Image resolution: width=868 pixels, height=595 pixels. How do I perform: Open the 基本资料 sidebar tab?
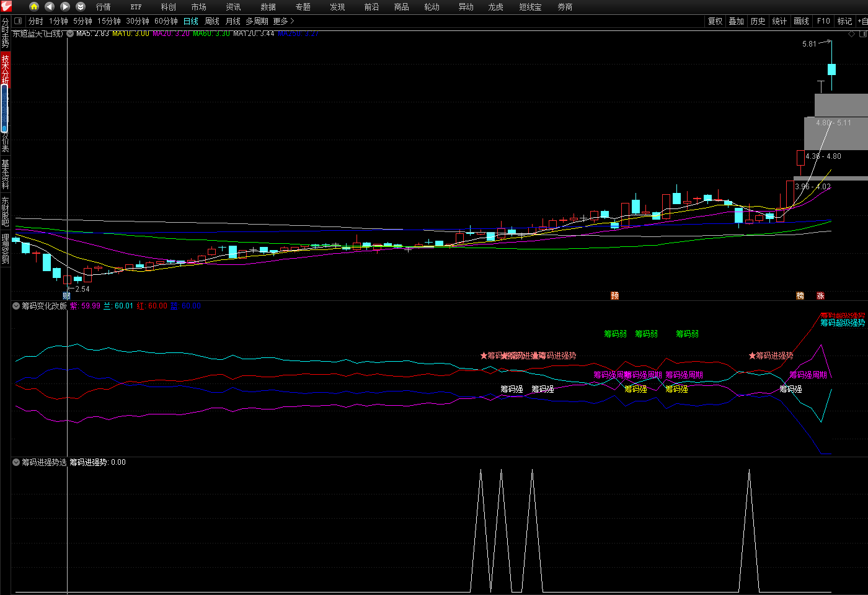(x=5, y=174)
